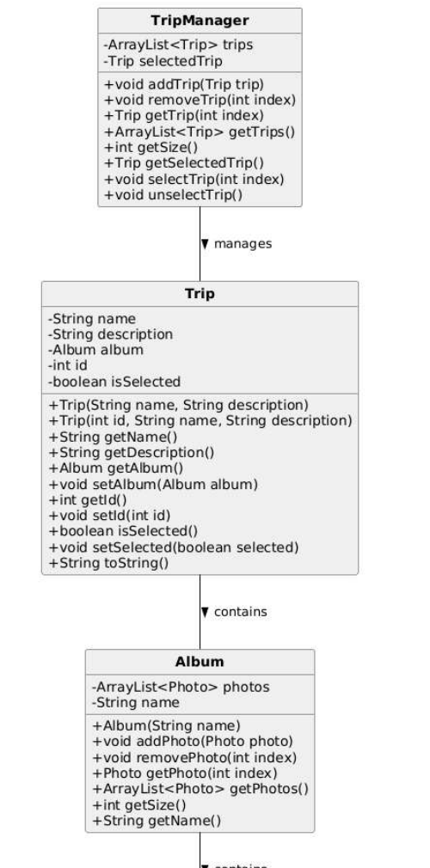The image size is (430, 868).
Task: Click the Album class title
Action: [x=200, y=662]
